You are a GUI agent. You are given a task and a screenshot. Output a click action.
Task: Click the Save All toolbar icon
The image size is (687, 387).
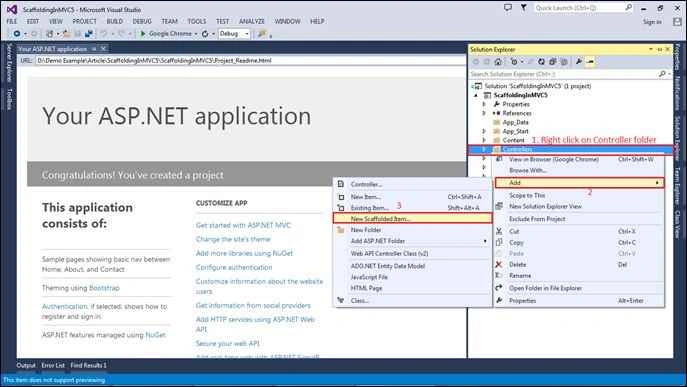[x=89, y=34]
